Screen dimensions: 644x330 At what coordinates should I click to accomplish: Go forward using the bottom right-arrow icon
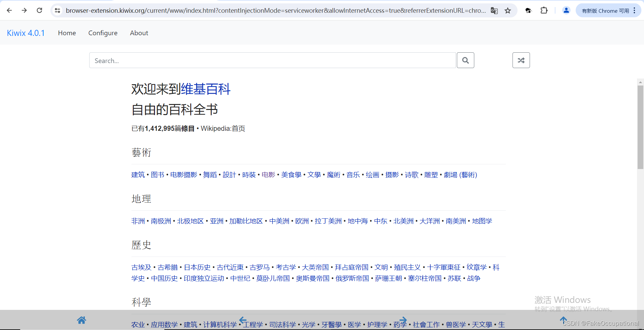point(402,320)
